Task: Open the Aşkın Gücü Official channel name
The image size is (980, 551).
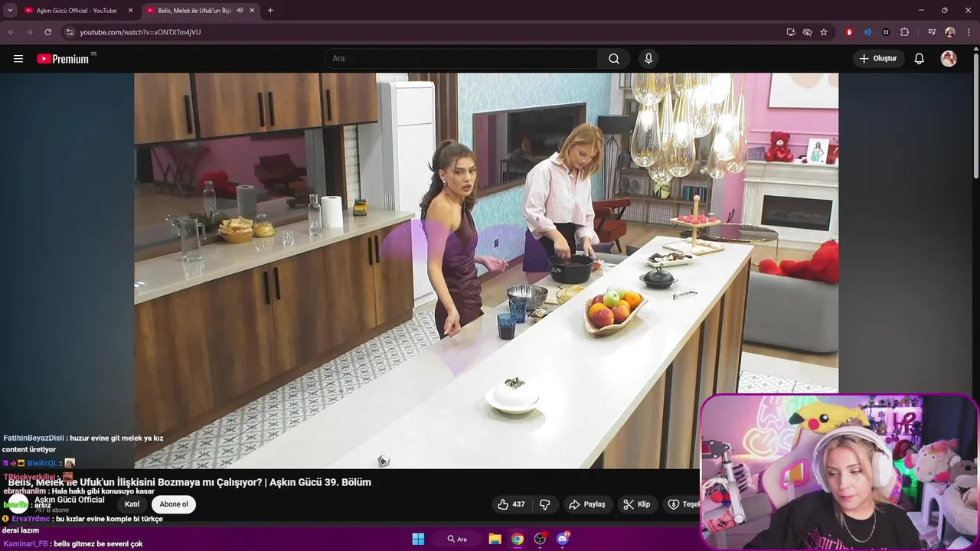Action: point(70,500)
